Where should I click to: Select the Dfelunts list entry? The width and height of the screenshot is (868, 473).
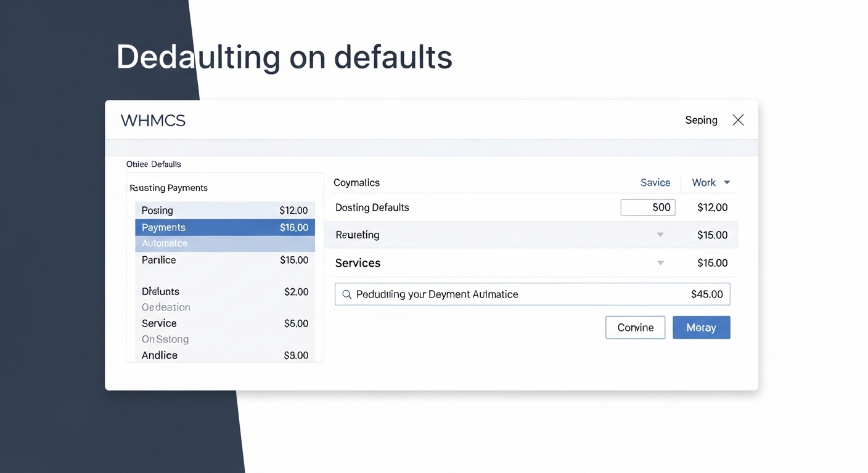pos(225,291)
